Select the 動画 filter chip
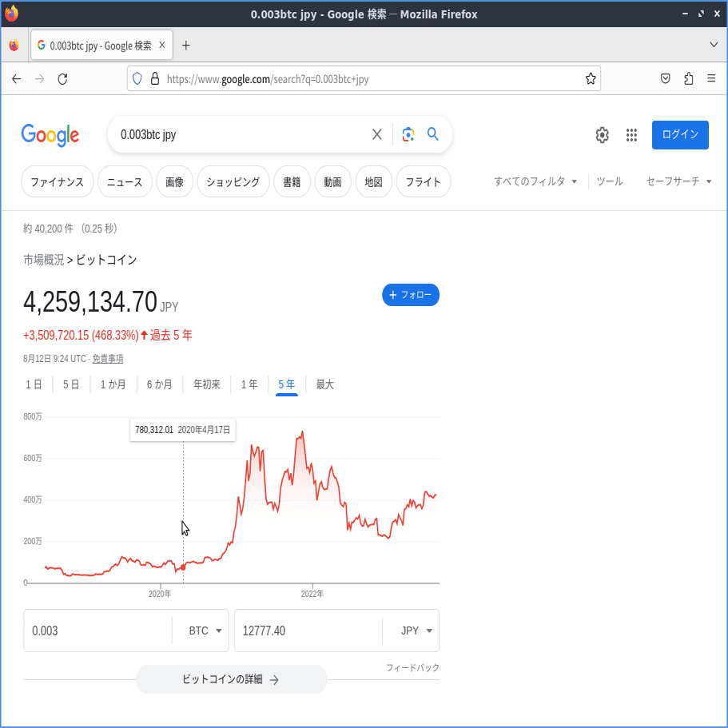This screenshot has height=728, width=728. click(x=333, y=181)
